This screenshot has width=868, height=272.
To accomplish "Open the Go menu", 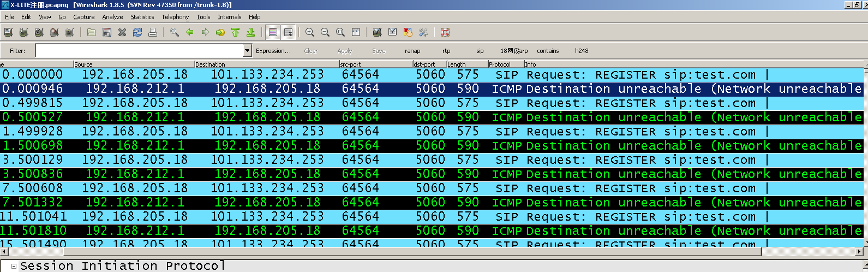I will [x=62, y=17].
